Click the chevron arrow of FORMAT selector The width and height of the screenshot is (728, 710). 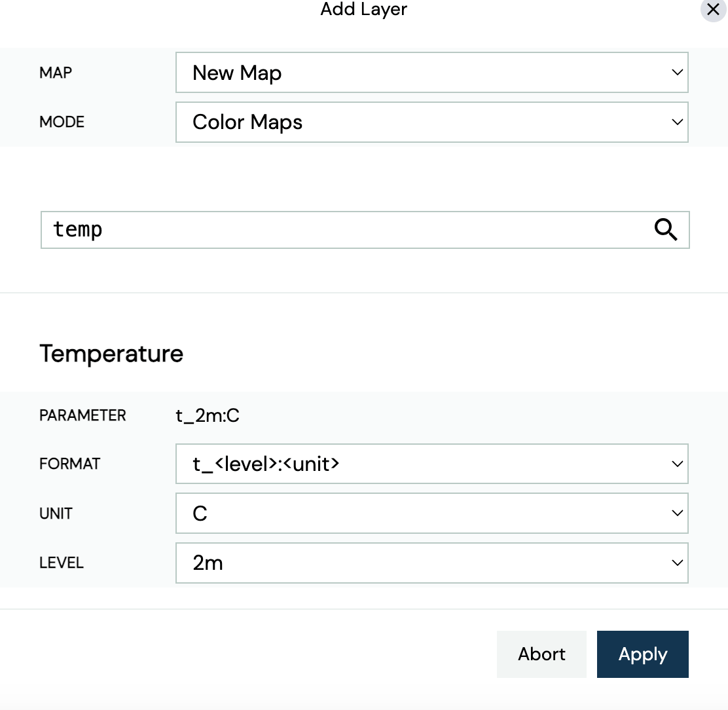tap(678, 464)
